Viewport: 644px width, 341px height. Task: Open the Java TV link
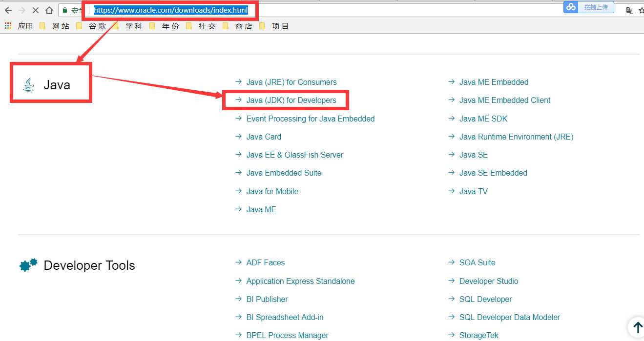click(x=474, y=191)
